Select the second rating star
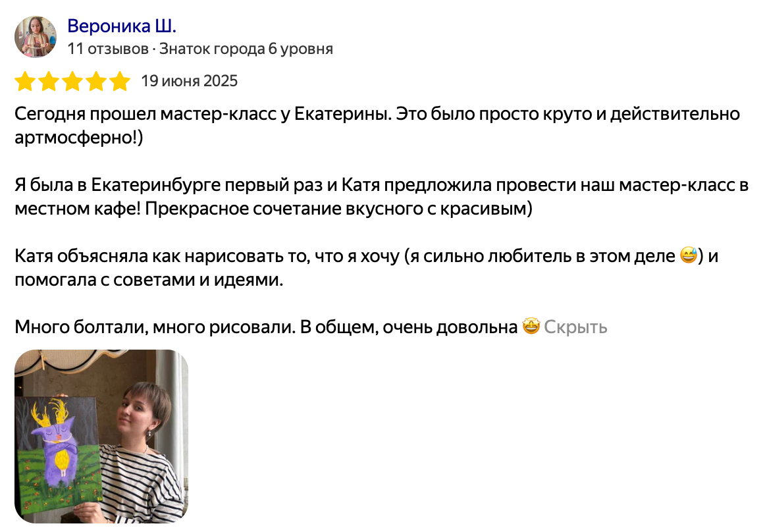This screenshot has height=532, width=765. 49,82
